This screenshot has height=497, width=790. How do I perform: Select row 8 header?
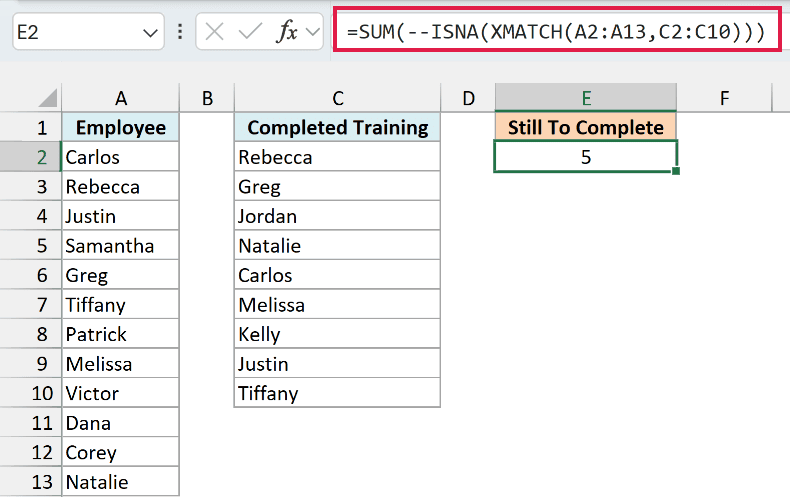pos(30,334)
